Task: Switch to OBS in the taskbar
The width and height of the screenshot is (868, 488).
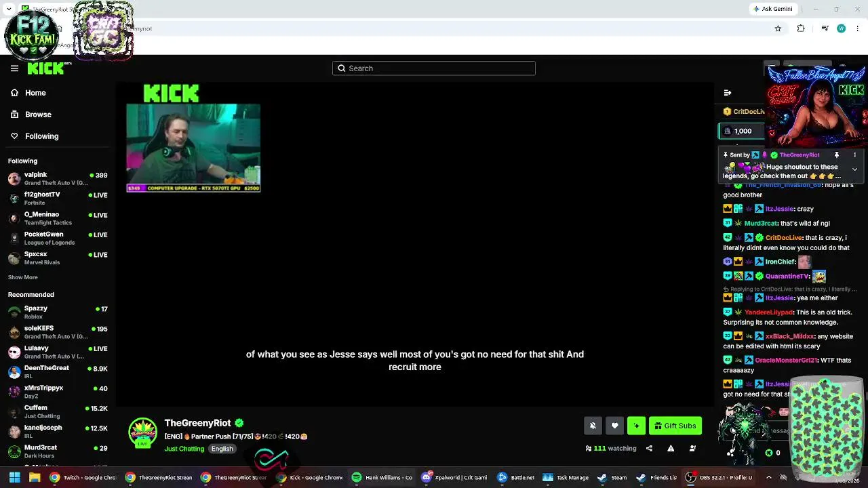Action: click(719, 477)
